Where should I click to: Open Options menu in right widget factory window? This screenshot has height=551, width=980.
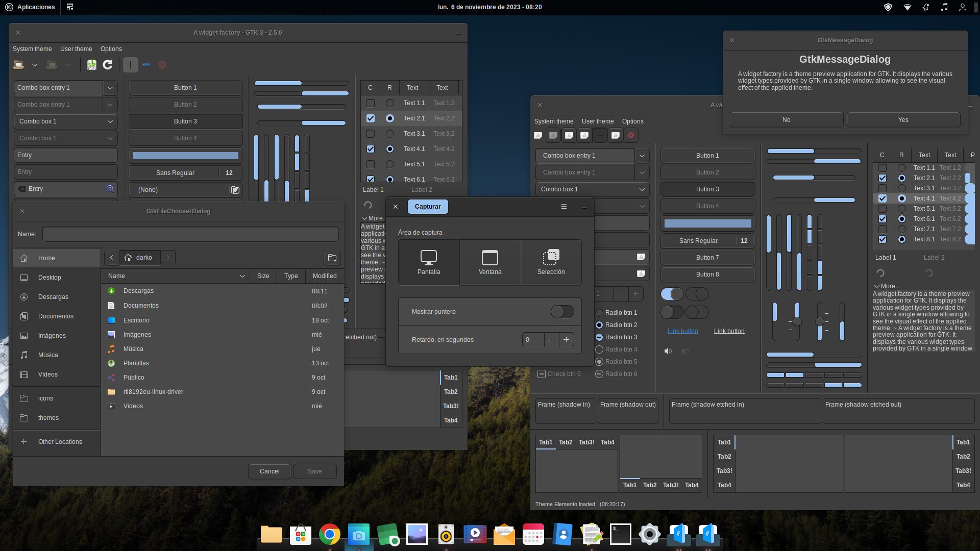point(633,121)
